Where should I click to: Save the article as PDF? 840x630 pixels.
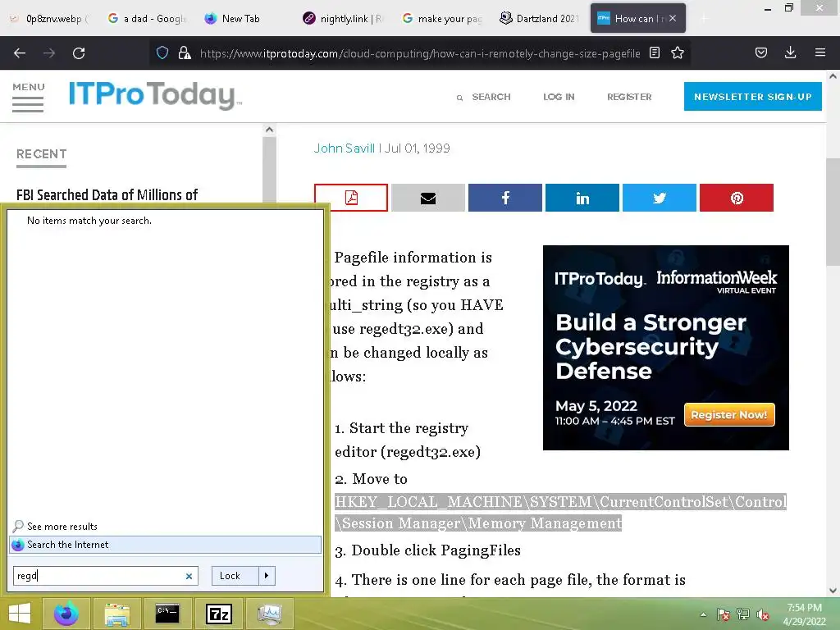(x=351, y=198)
